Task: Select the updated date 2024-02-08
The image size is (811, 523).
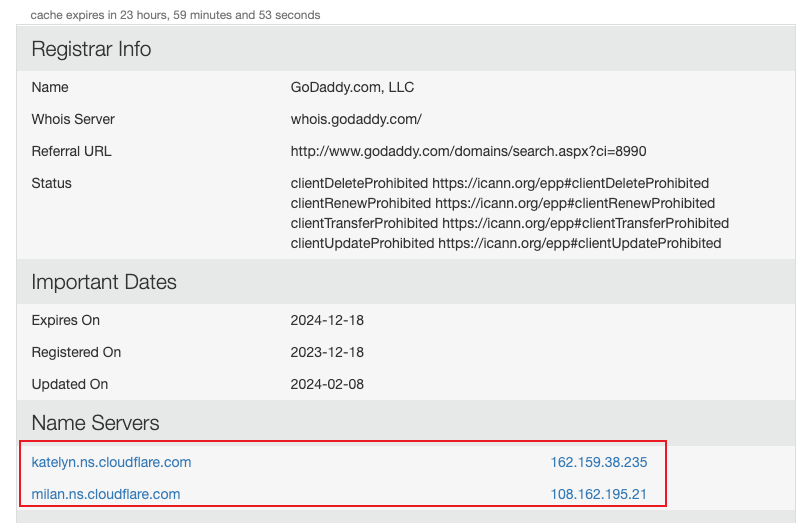Action: [327, 384]
